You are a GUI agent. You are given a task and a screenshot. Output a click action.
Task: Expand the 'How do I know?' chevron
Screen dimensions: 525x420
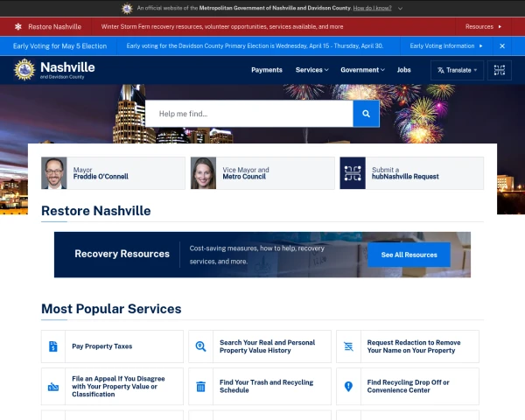click(x=400, y=9)
